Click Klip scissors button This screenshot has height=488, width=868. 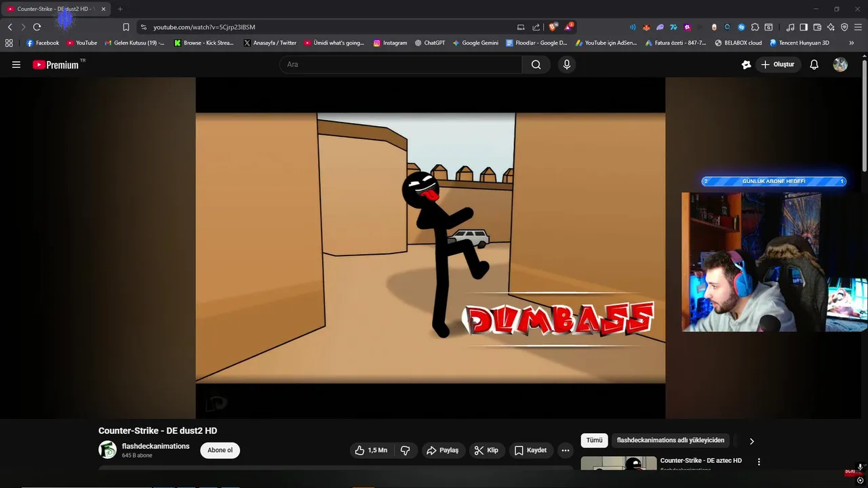pos(487,450)
